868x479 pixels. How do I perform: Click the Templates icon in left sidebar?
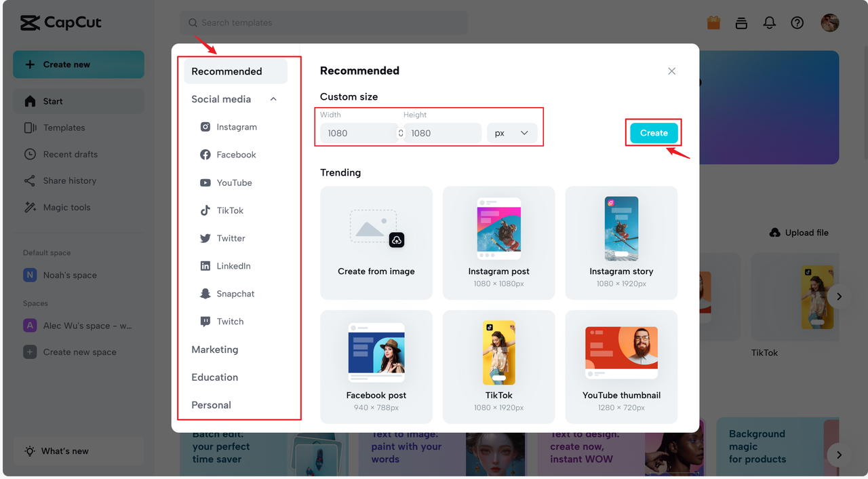click(30, 128)
